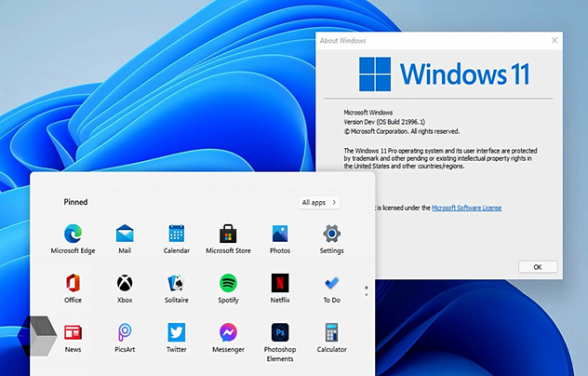Open Microsoft Store pinned app

click(x=228, y=234)
